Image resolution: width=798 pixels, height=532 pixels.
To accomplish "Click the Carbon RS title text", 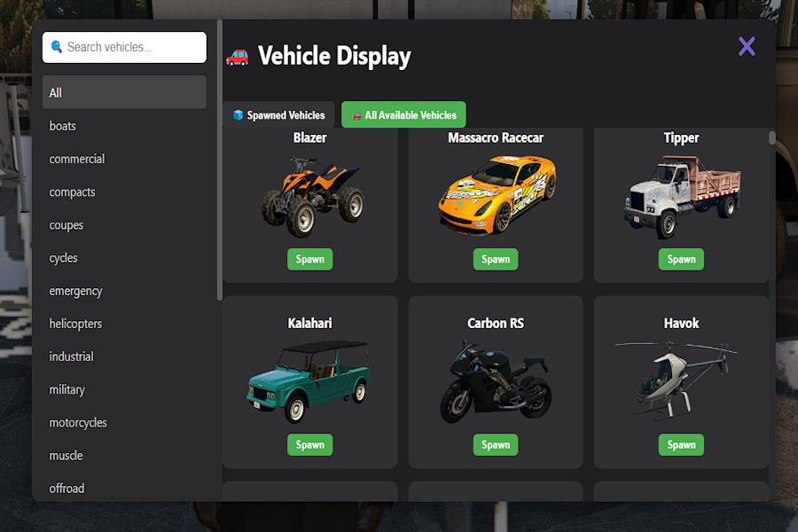I will [496, 324].
